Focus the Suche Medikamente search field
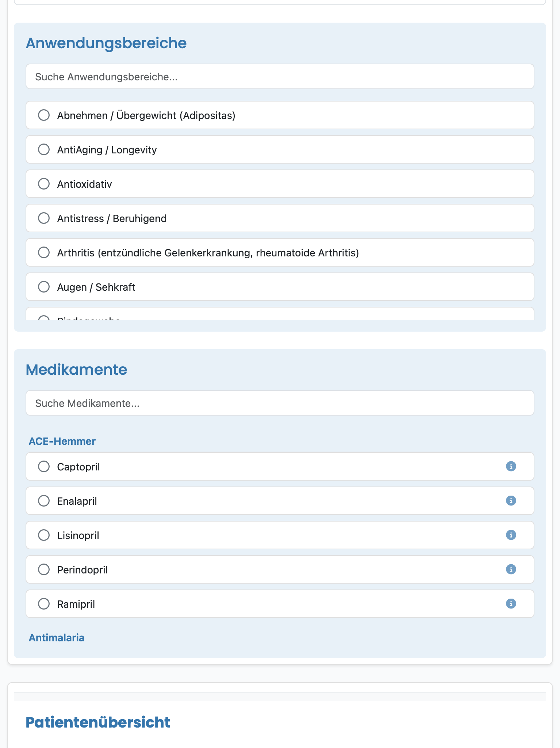This screenshot has width=560, height=748. [280, 403]
